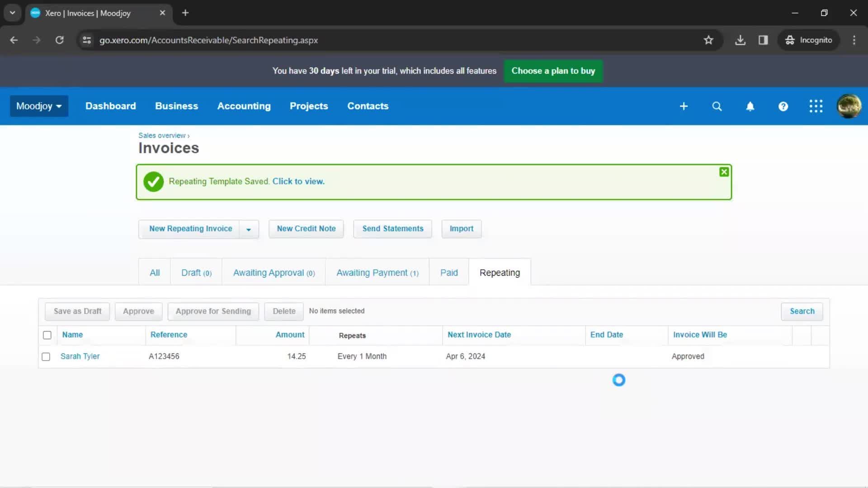Image resolution: width=868 pixels, height=488 pixels.
Task: Open the Contacts menu
Action: (368, 106)
